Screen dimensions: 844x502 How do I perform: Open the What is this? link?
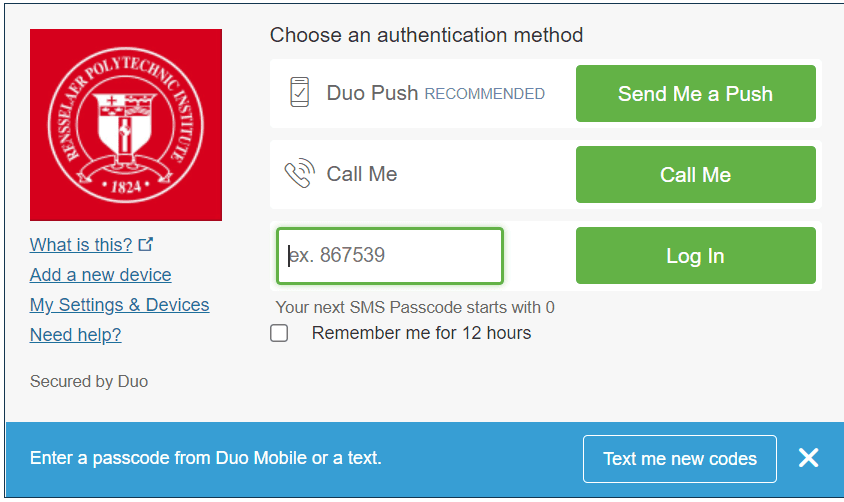(81, 245)
